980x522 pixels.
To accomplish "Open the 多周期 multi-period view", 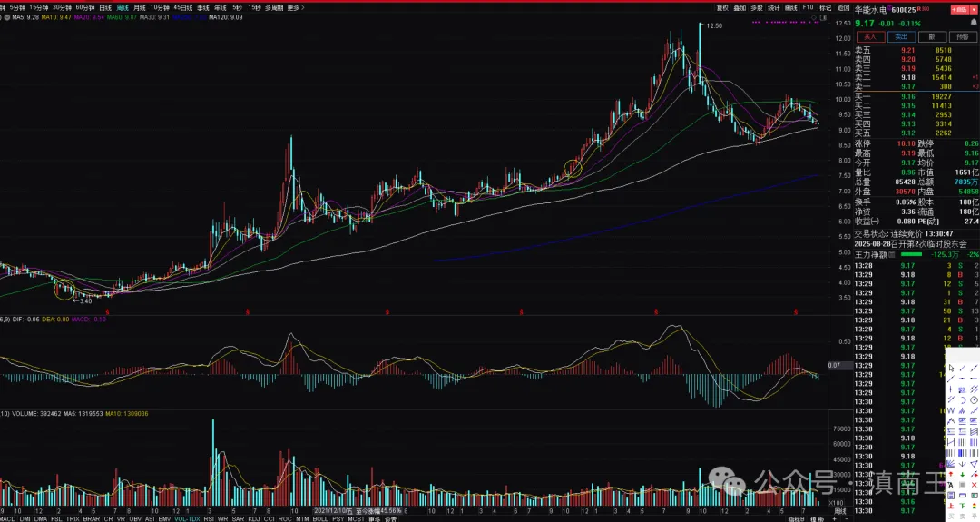I will [x=274, y=7].
